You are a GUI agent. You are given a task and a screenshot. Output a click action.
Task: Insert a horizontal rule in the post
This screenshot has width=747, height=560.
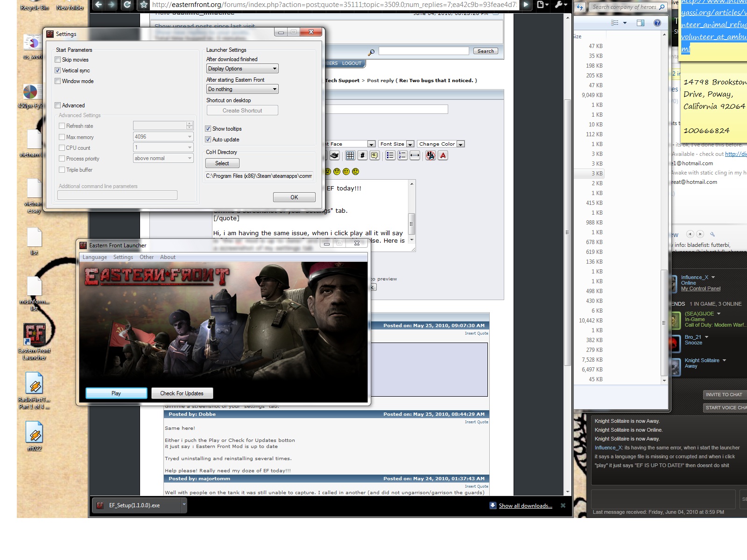pyautogui.click(x=415, y=155)
